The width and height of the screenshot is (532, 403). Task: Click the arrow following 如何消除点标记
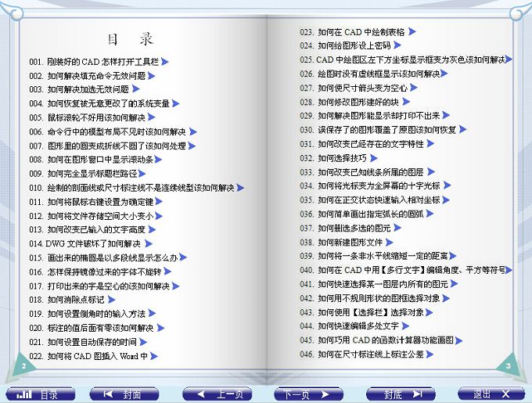(x=112, y=300)
